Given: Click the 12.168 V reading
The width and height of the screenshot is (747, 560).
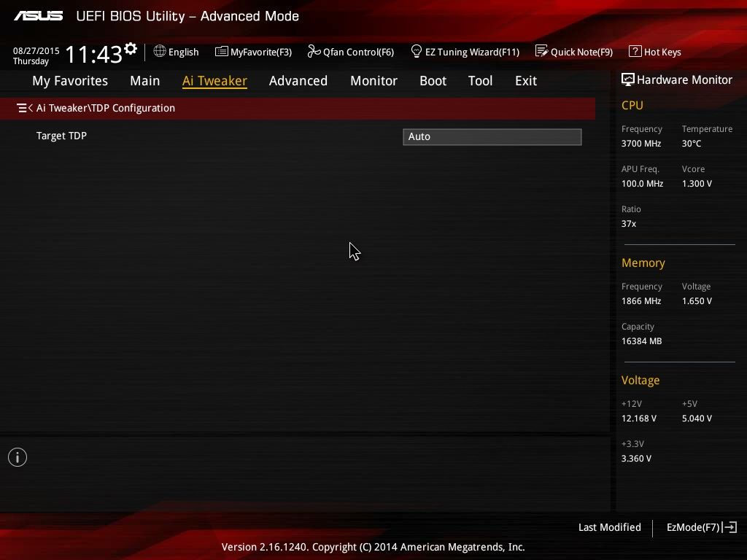Looking at the screenshot, I should point(639,418).
